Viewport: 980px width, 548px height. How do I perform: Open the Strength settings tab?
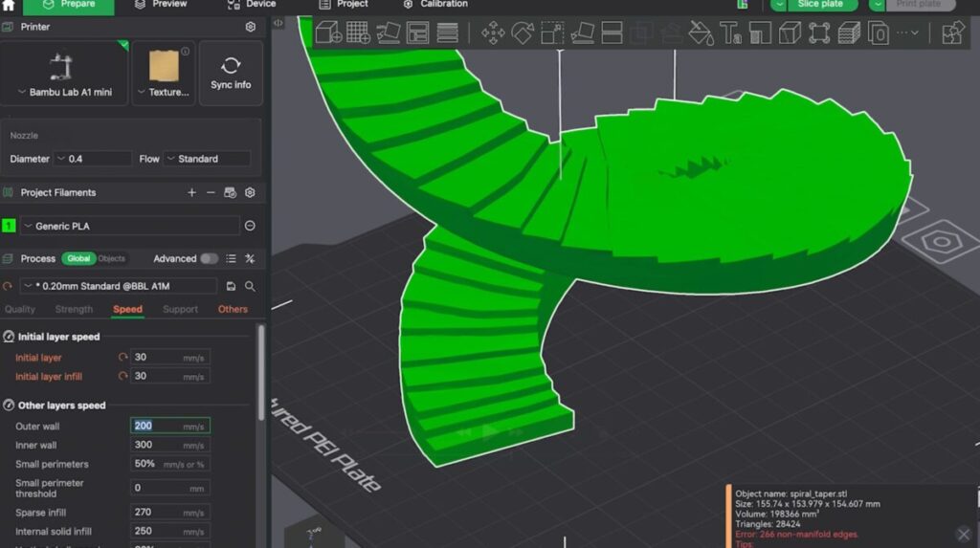[x=74, y=309]
